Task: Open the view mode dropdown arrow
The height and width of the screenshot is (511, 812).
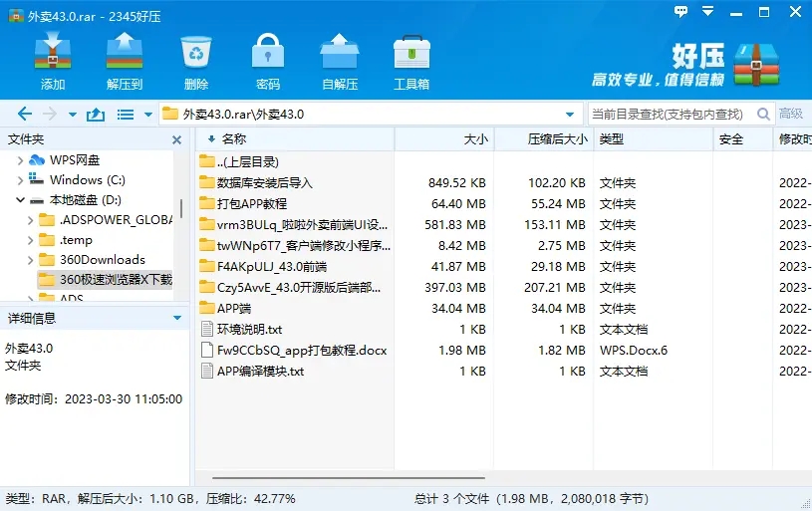Action: 148,115
